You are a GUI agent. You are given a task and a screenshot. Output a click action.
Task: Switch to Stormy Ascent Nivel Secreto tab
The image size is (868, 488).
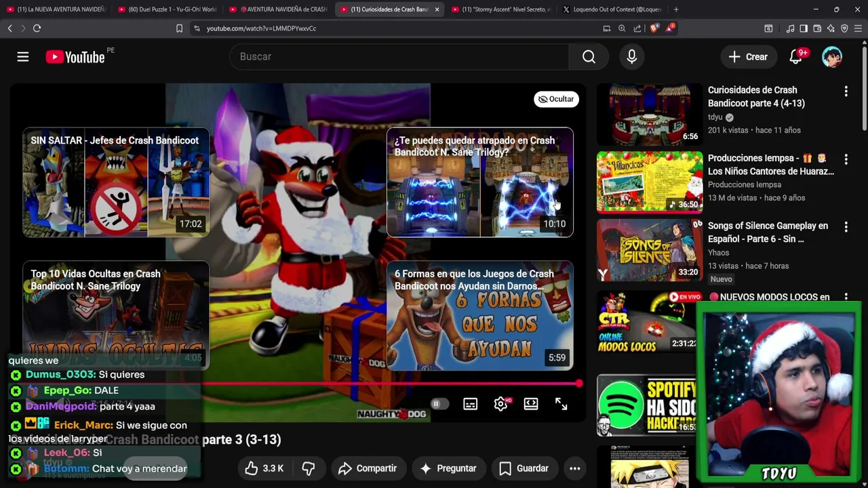coord(501,9)
